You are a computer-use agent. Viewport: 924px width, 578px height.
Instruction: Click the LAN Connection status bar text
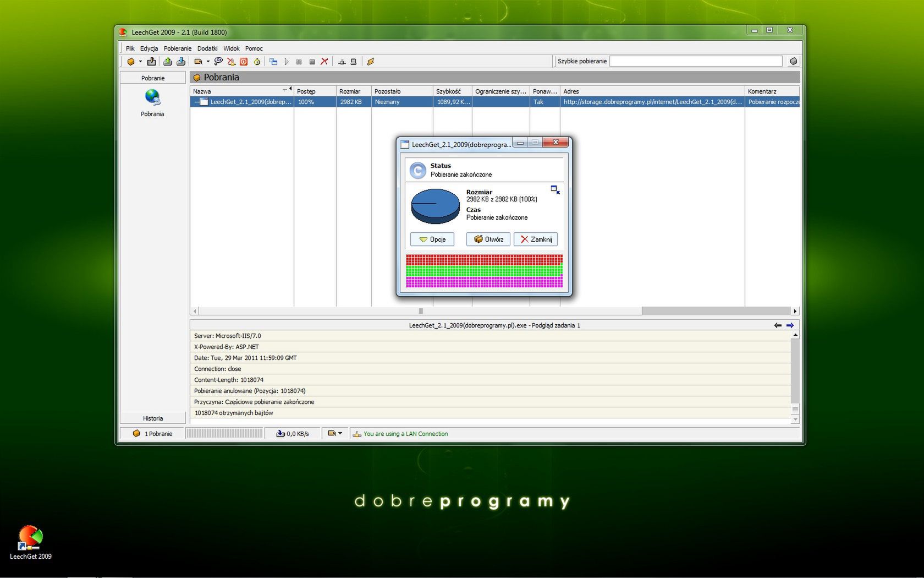click(x=406, y=434)
